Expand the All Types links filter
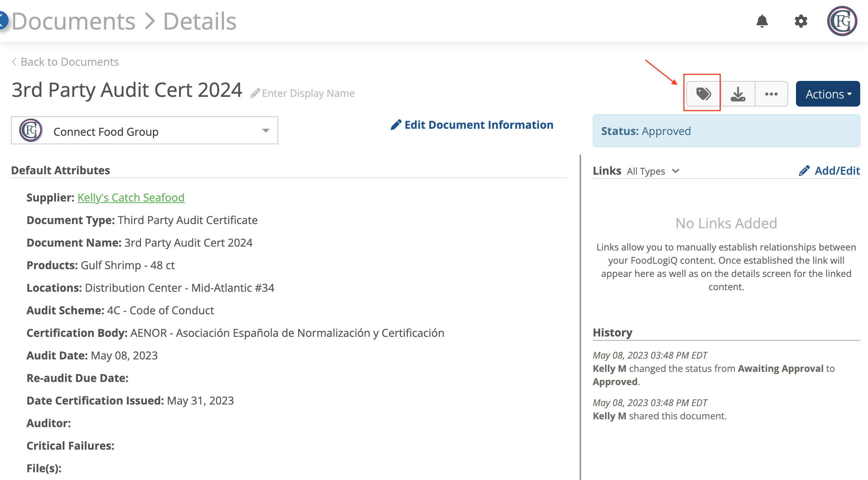 click(x=653, y=171)
